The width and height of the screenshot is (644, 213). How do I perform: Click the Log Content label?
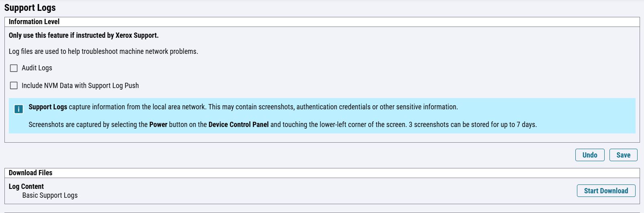click(x=26, y=186)
